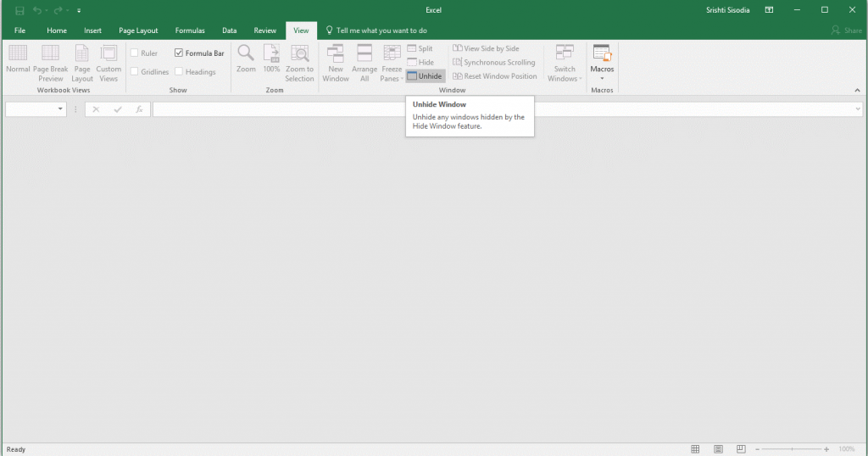The width and height of the screenshot is (868, 456).
Task: Expand Switch Windows list
Action: 565,63
